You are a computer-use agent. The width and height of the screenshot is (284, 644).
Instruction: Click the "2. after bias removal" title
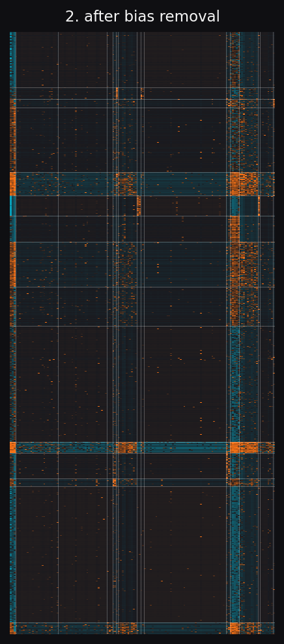click(143, 17)
